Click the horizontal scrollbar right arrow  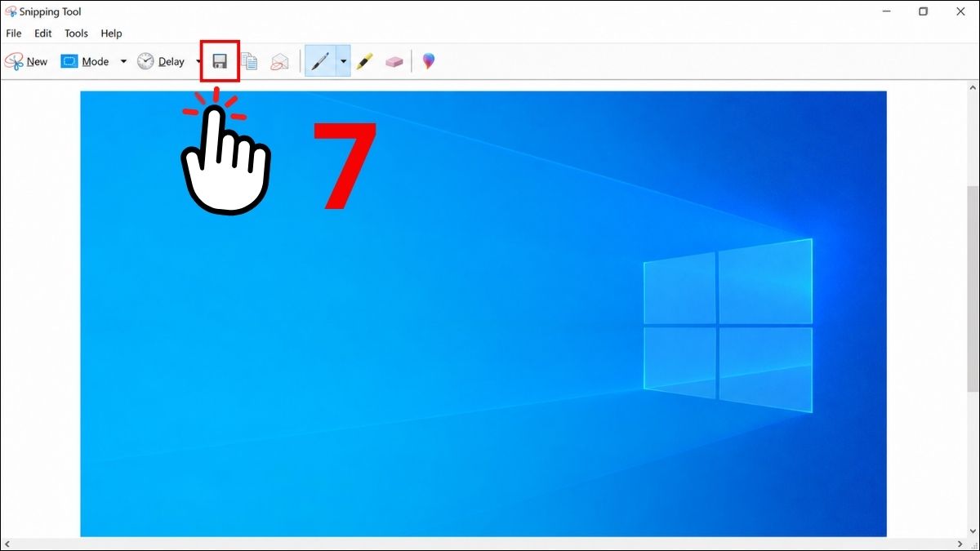click(959, 544)
